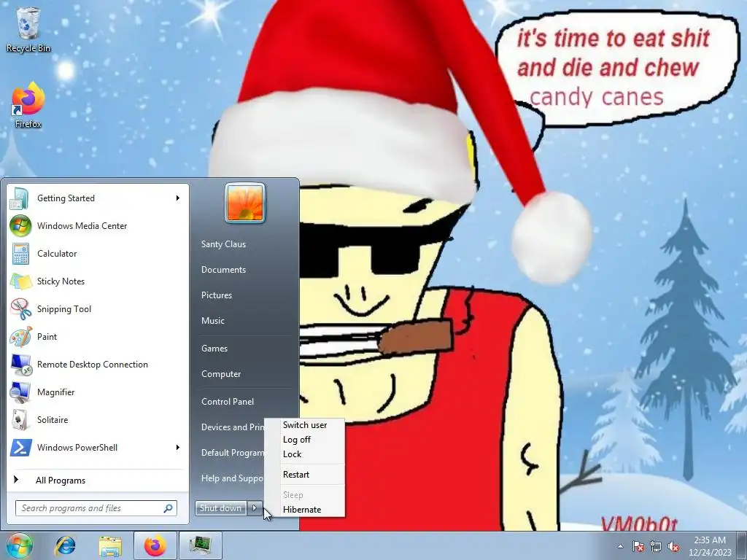Screen dimensions: 747x560
Task: Open the Calculator icon
Action: coord(20,254)
